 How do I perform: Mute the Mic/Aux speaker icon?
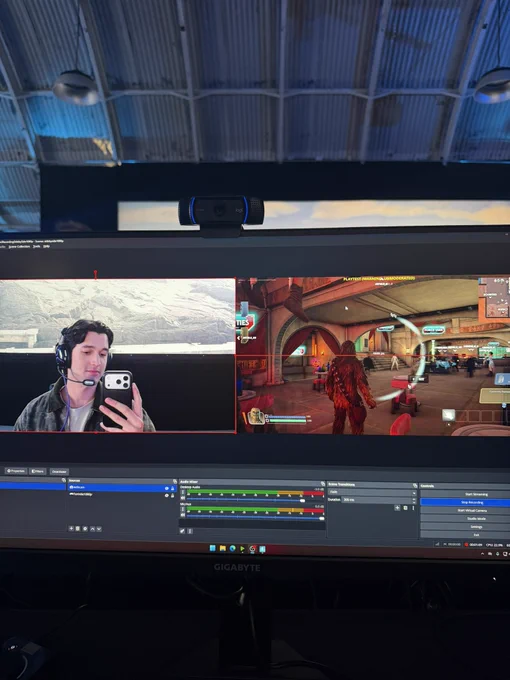pos(183,516)
